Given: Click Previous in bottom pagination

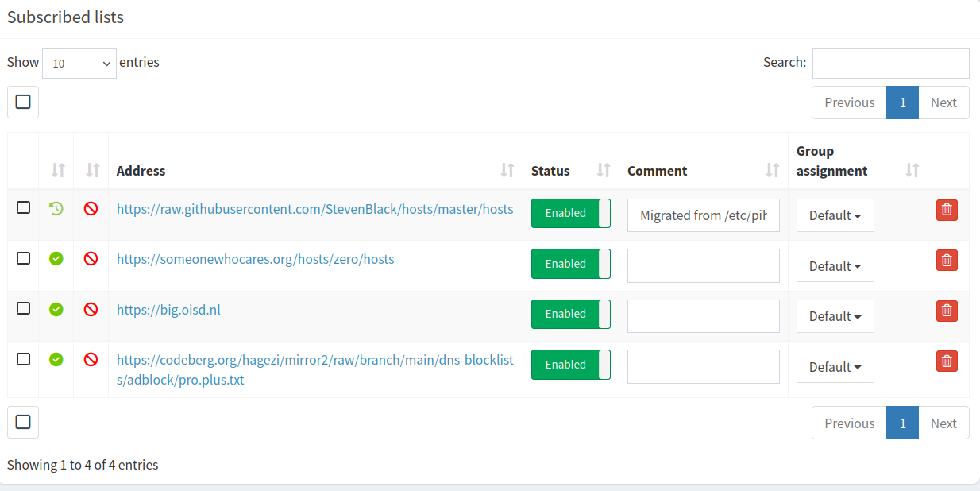Looking at the screenshot, I should [849, 423].
